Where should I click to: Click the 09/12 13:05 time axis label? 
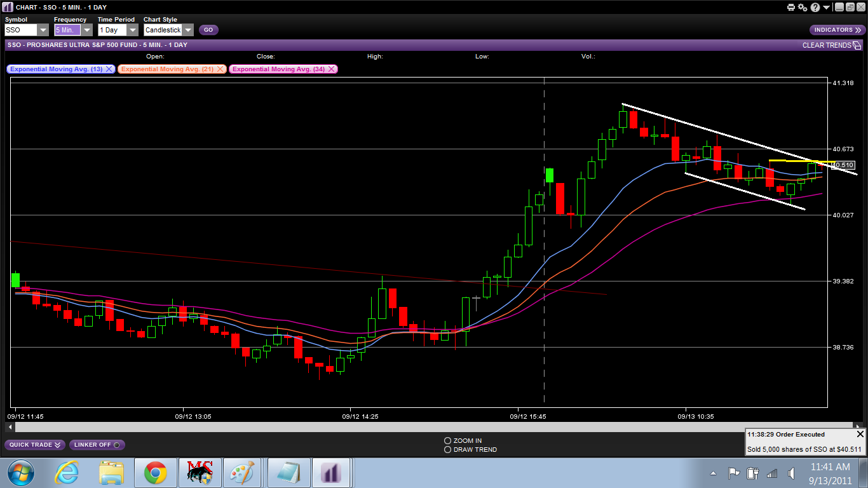[193, 417]
